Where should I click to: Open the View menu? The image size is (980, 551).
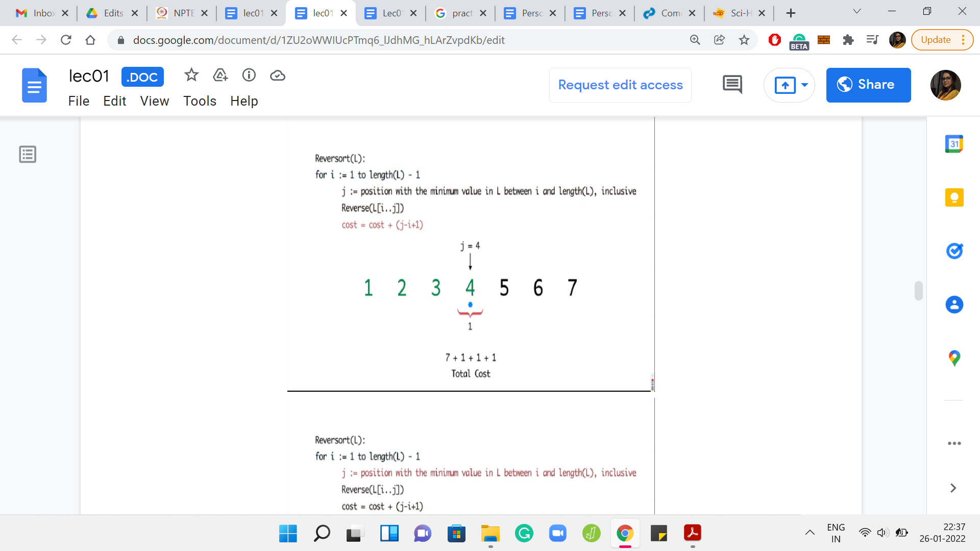[x=154, y=101]
